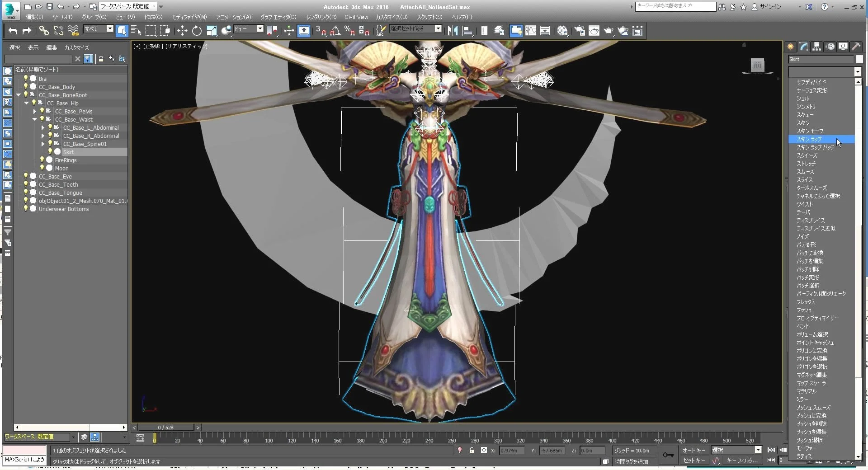Toggle visibility bulb for Moon object
868x470 pixels.
point(42,168)
